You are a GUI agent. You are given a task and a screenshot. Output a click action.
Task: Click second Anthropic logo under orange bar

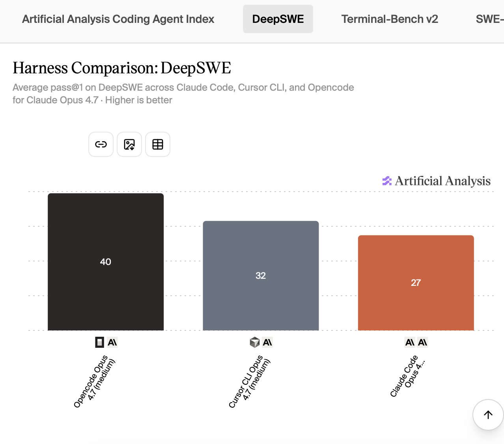pos(422,342)
